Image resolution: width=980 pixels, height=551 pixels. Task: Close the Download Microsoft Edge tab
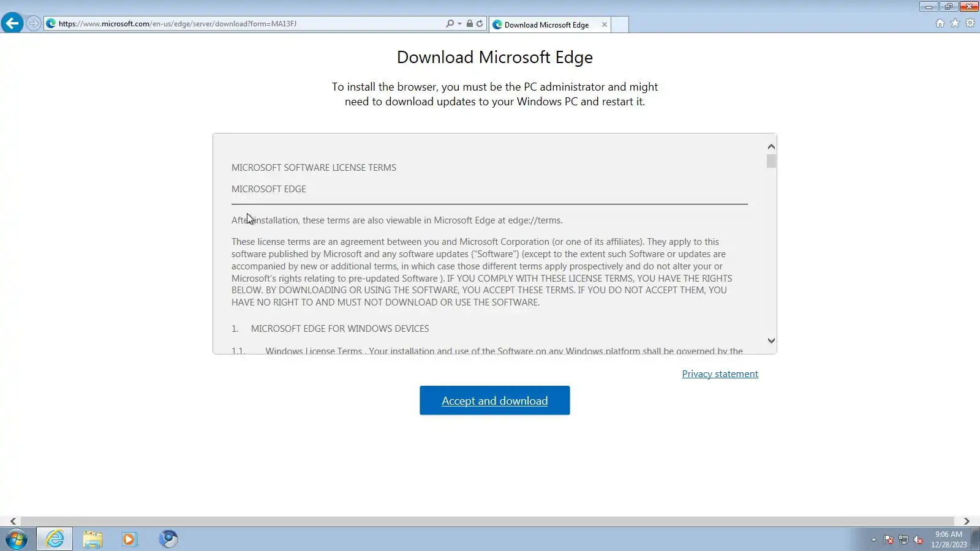pyautogui.click(x=604, y=24)
